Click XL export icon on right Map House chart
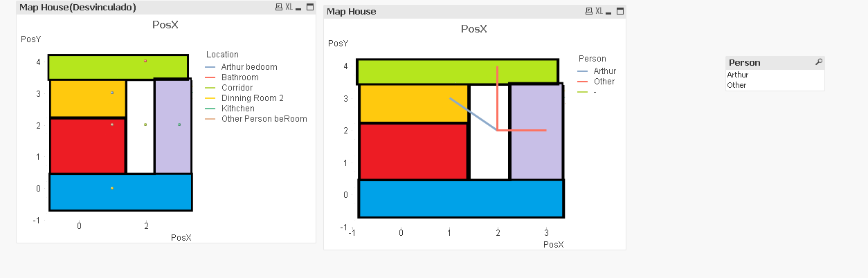 pyautogui.click(x=599, y=11)
